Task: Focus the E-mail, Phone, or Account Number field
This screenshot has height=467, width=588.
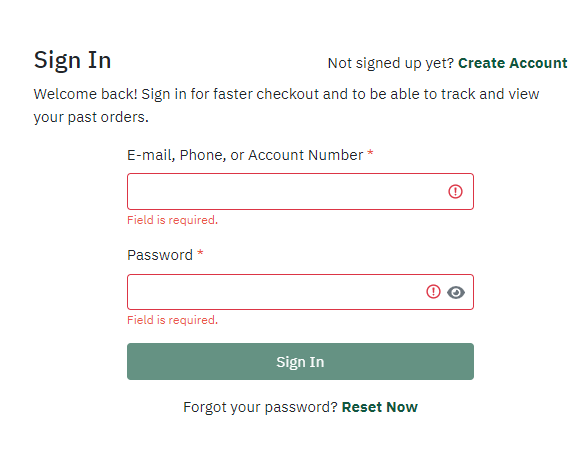Action: (x=300, y=191)
